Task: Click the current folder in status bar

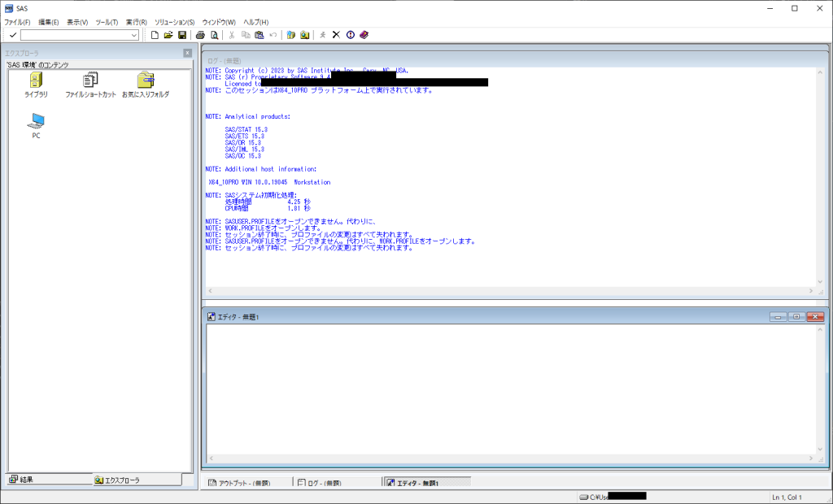Action: tap(613, 497)
